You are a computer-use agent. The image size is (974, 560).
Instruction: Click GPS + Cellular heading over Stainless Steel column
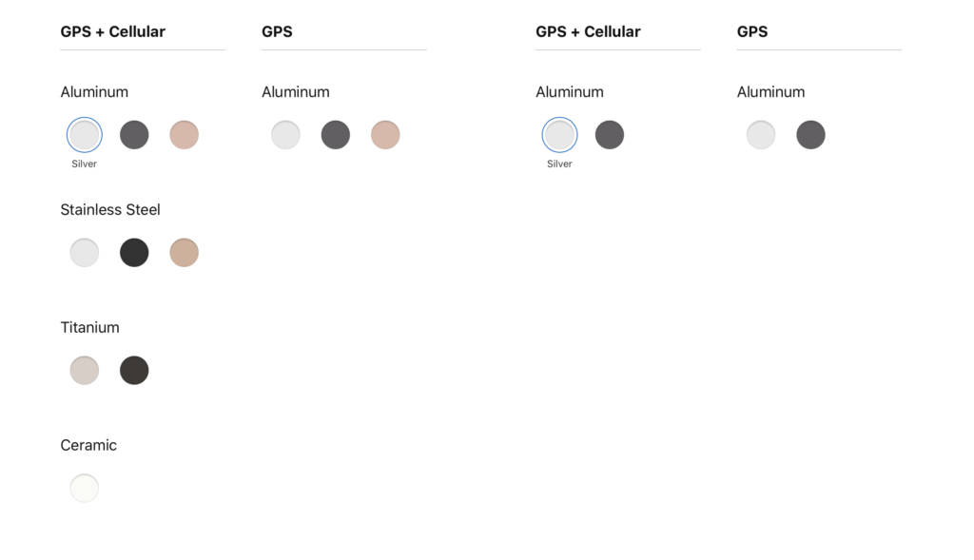pyautogui.click(x=112, y=31)
